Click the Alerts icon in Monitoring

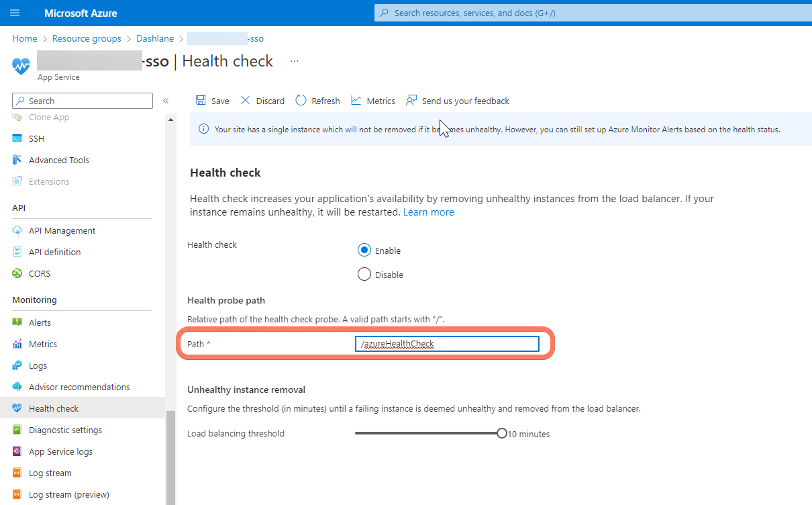pyautogui.click(x=17, y=322)
